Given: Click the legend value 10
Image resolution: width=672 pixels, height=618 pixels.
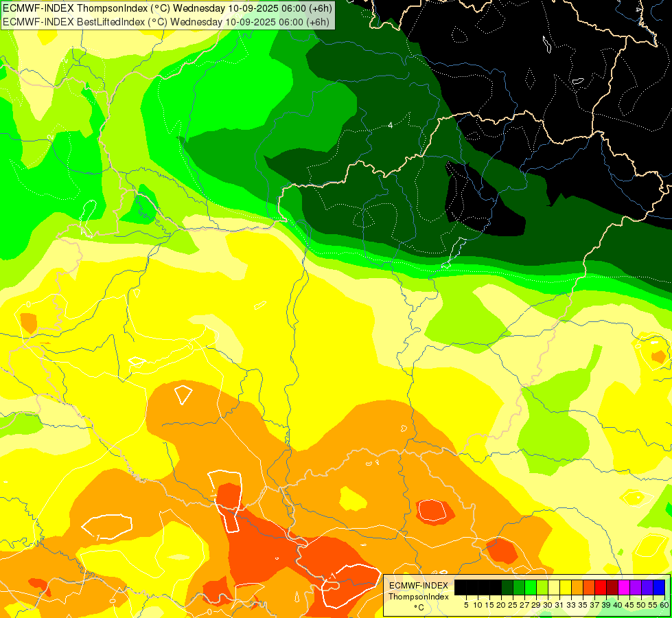Looking at the screenshot, I should [478, 605].
